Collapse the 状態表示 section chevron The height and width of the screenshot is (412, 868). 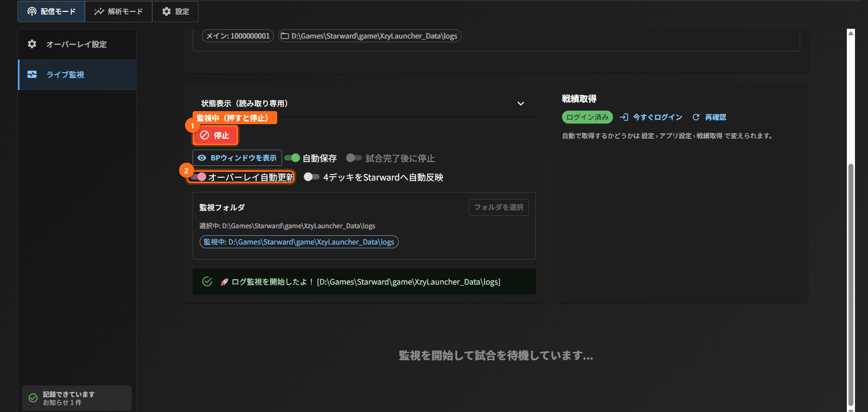pyautogui.click(x=521, y=104)
